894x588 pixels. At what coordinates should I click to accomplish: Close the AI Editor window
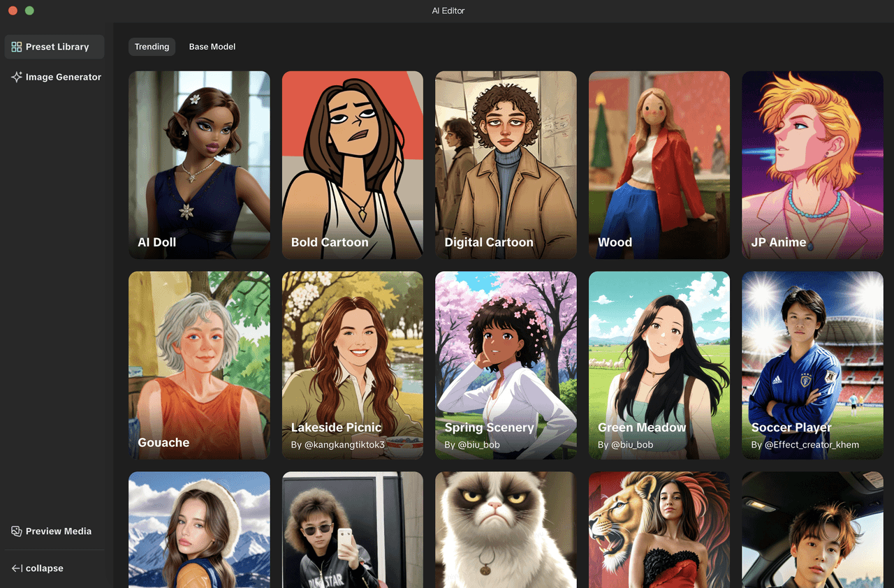(13, 10)
